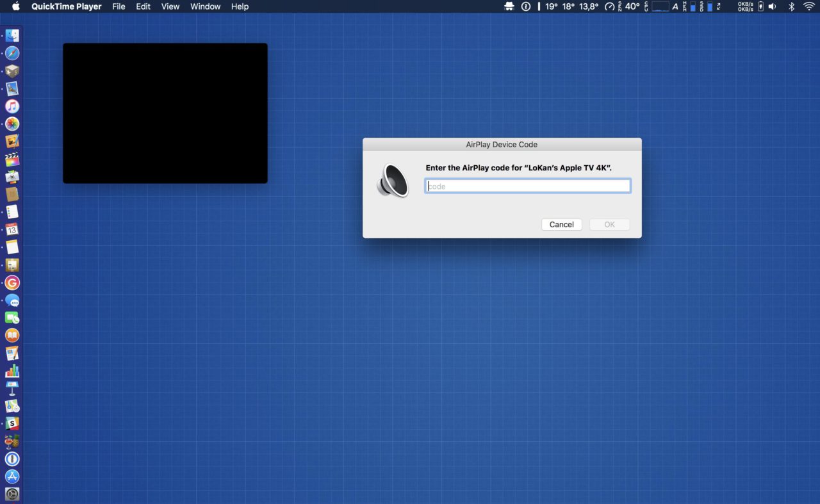This screenshot has height=504, width=820.
Task: Click the AirPlay Device Code title bar
Action: click(x=502, y=144)
